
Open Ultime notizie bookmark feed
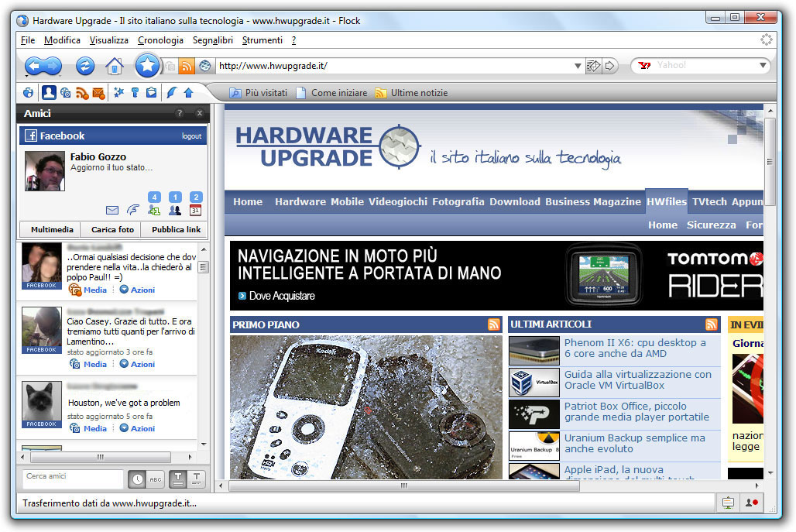click(x=411, y=93)
